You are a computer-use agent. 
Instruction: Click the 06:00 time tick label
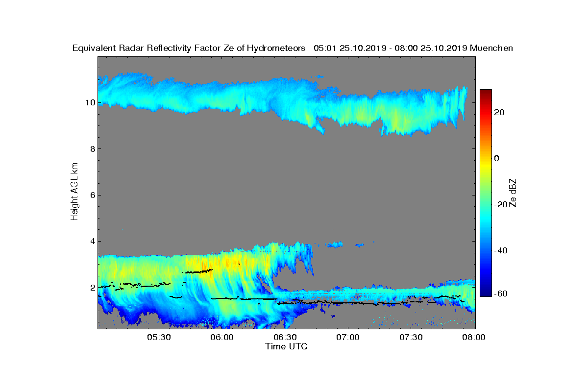click(x=223, y=338)
